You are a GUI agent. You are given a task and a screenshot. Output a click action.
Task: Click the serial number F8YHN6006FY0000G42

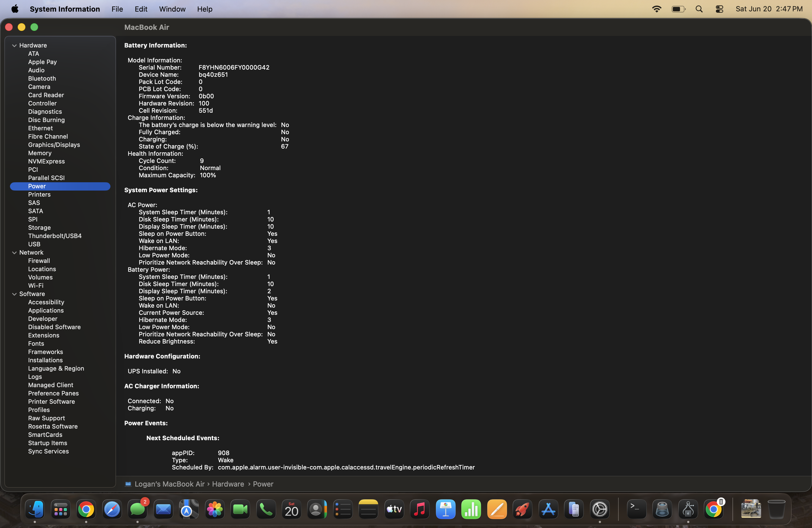pyautogui.click(x=234, y=68)
